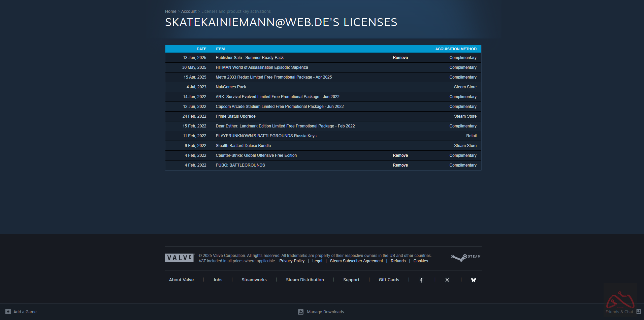
Task: Go to Home breadcrumb link
Action: 170,11
